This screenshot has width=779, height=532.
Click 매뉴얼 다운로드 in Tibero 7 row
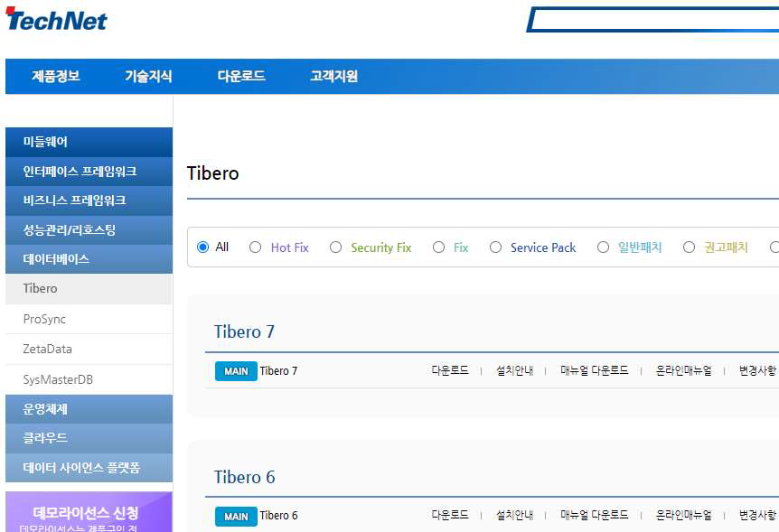click(x=595, y=370)
